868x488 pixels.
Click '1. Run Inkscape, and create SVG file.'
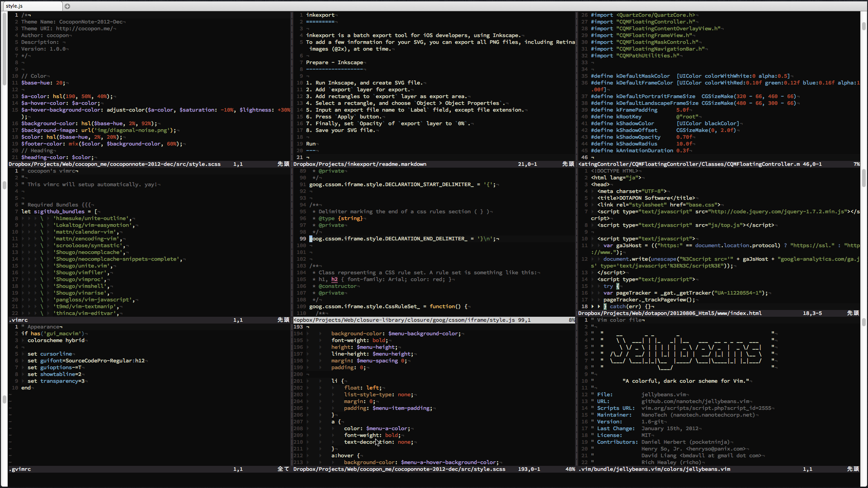point(364,83)
